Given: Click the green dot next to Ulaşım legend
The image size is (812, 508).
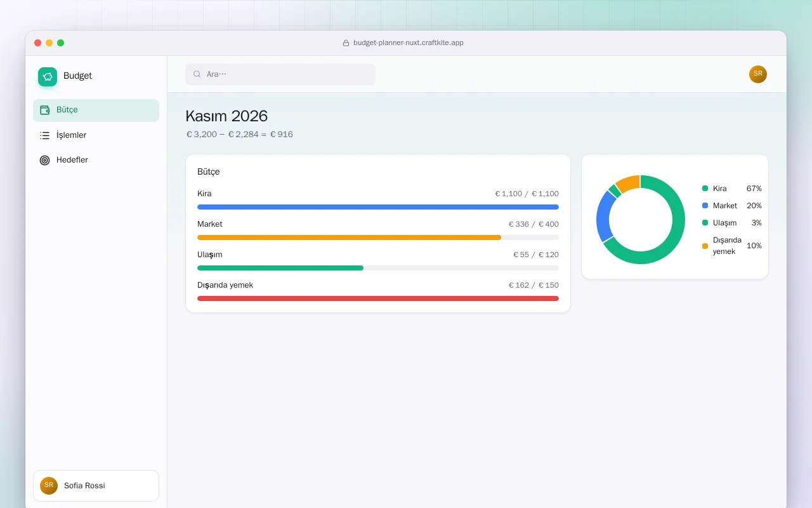Looking at the screenshot, I should pyautogui.click(x=705, y=223).
